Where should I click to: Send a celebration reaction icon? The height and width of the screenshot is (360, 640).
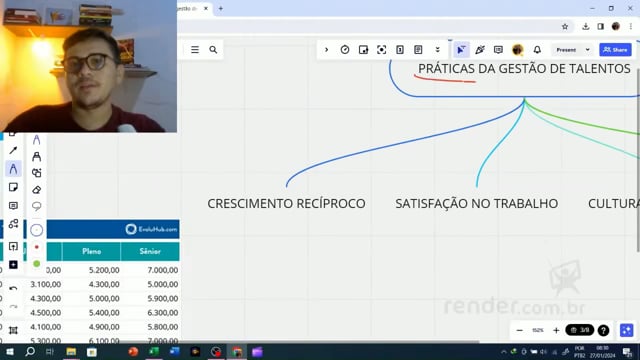tap(480, 50)
